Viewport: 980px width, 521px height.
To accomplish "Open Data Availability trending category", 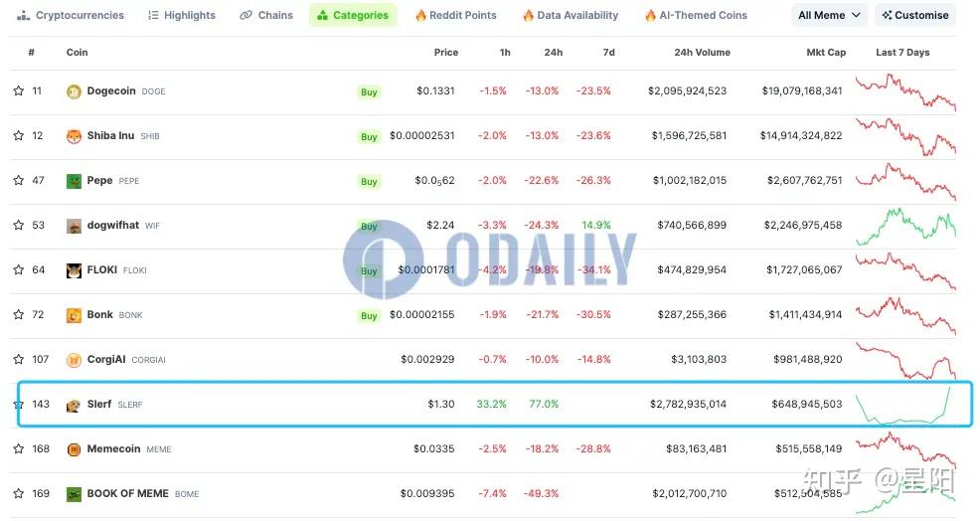I will tap(571, 15).
